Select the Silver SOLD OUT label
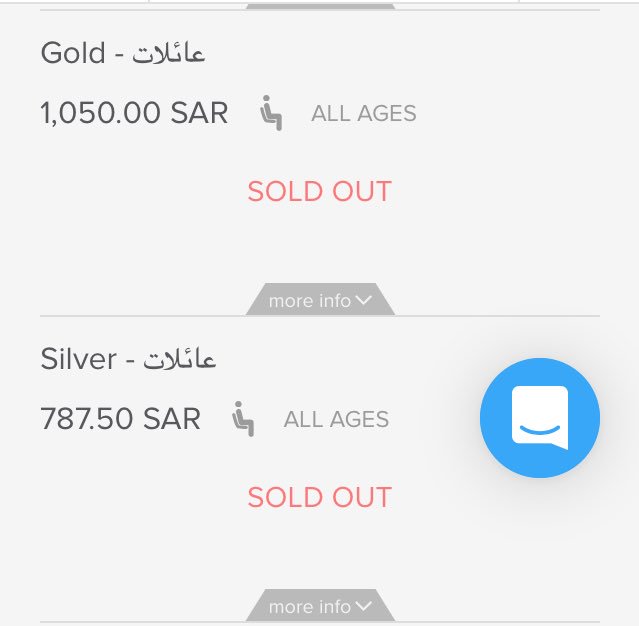 pos(320,497)
